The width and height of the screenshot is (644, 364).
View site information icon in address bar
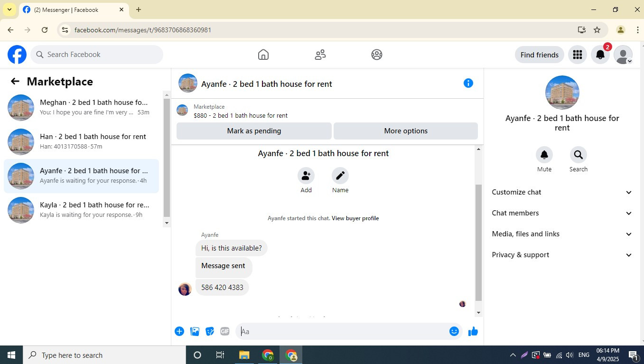65,30
